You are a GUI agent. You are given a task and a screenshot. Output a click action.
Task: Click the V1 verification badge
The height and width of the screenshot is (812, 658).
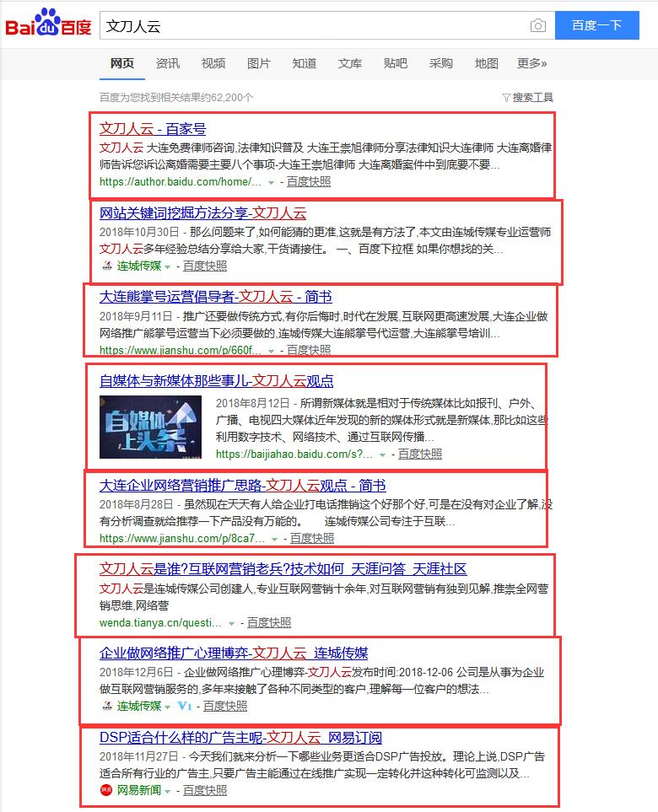pyautogui.click(x=185, y=707)
